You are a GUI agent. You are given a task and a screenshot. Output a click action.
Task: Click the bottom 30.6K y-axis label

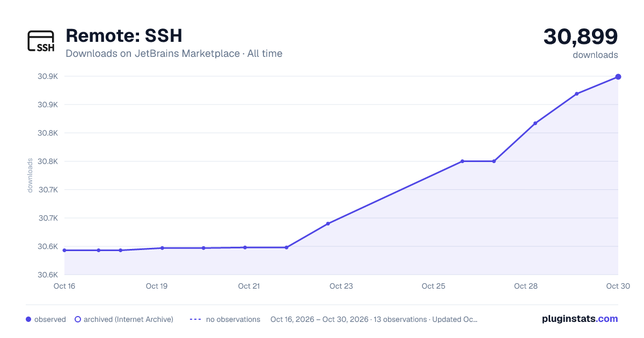48,275
